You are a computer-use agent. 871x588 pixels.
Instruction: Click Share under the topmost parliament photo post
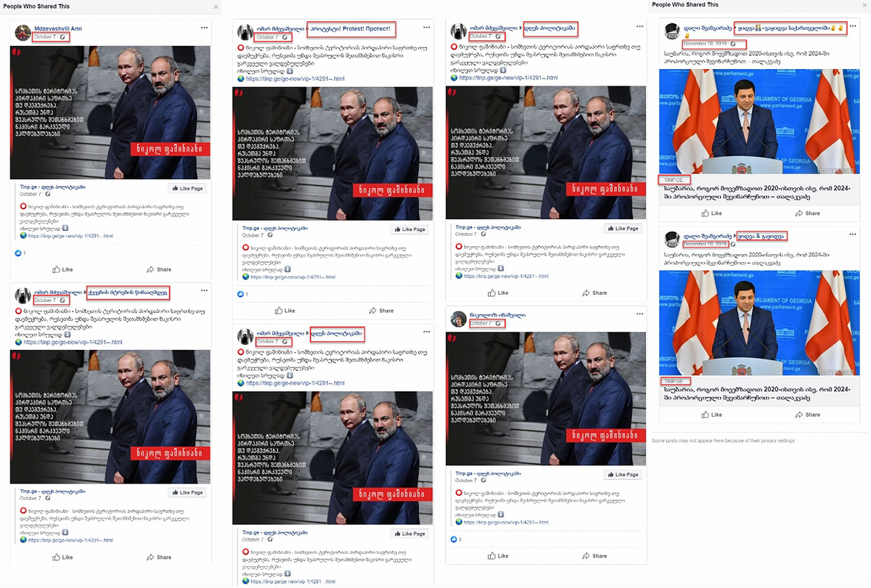point(808,213)
